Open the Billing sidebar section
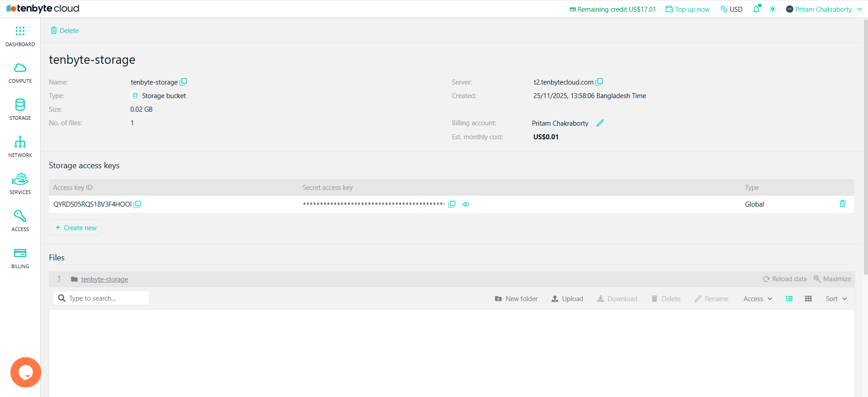Viewport: 868px width, 397px height. pos(20,258)
